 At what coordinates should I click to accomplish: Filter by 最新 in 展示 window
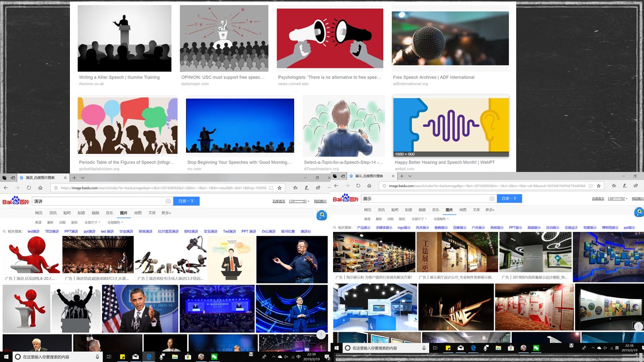pyautogui.click(x=378, y=219)
